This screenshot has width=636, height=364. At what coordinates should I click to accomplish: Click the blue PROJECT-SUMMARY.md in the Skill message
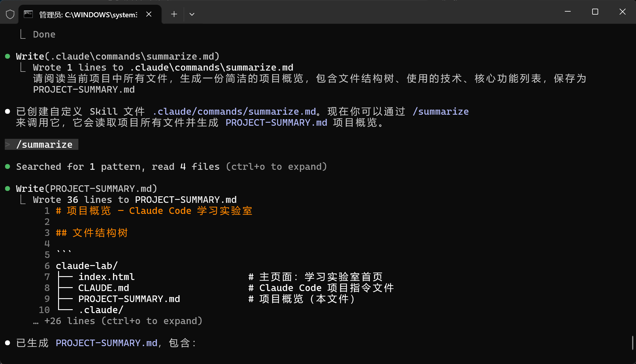(x=276, y=122)
